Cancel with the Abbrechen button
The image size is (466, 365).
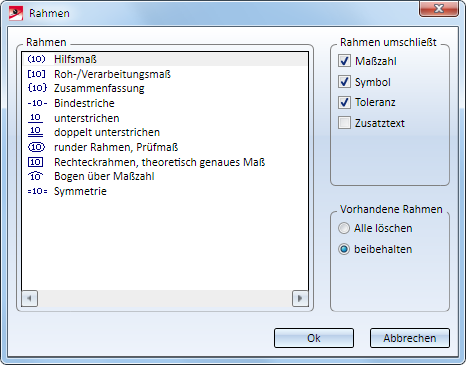pyautogui.click(x=410, y=338)
